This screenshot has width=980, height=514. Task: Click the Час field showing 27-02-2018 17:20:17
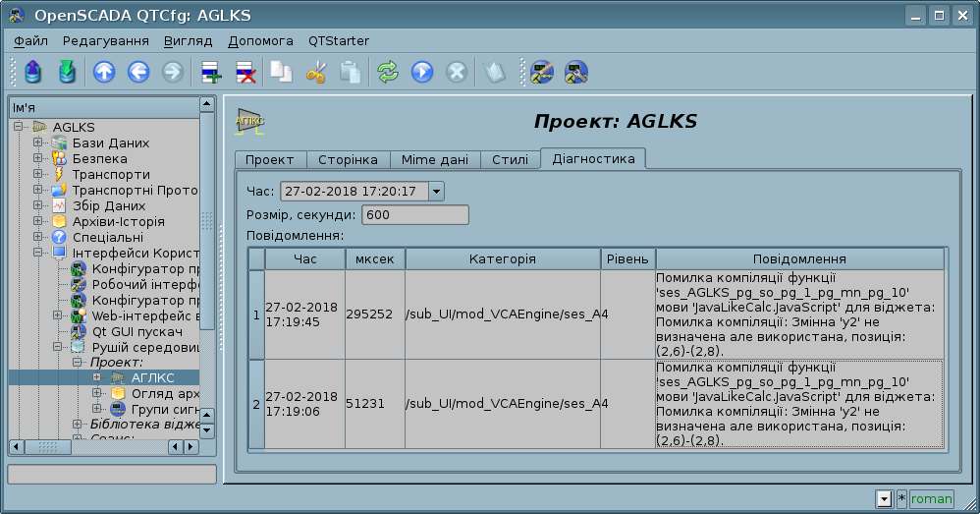tap(354, 192)
